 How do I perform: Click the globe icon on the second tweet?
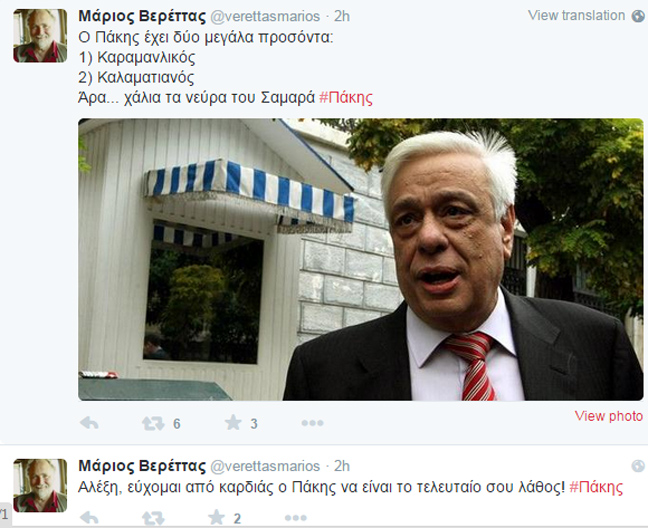point(638,466)
